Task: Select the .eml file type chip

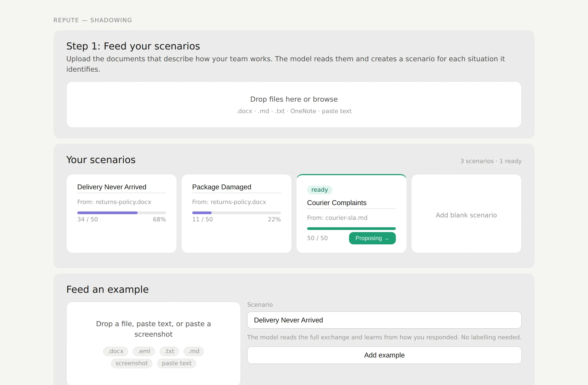Action: (144, 351)
